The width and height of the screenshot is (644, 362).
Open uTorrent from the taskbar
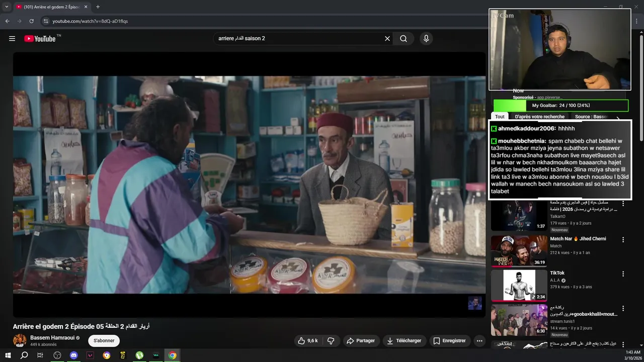point(139,355)
